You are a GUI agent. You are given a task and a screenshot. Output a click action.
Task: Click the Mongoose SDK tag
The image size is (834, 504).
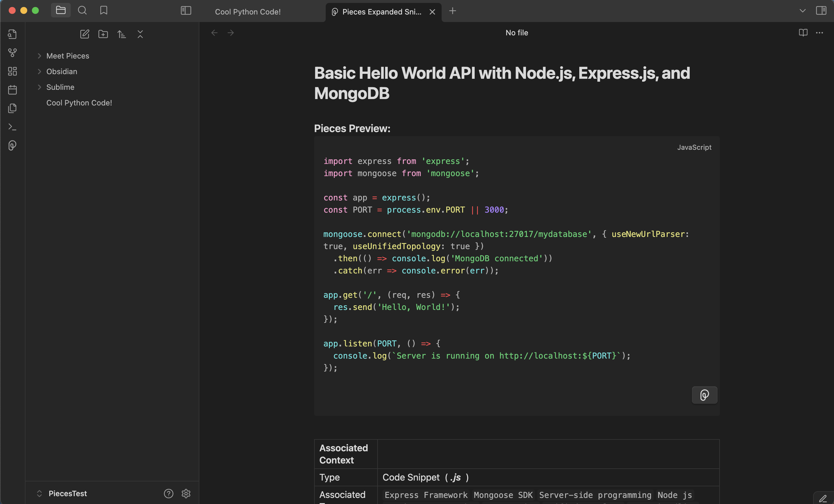click(503, 495)
